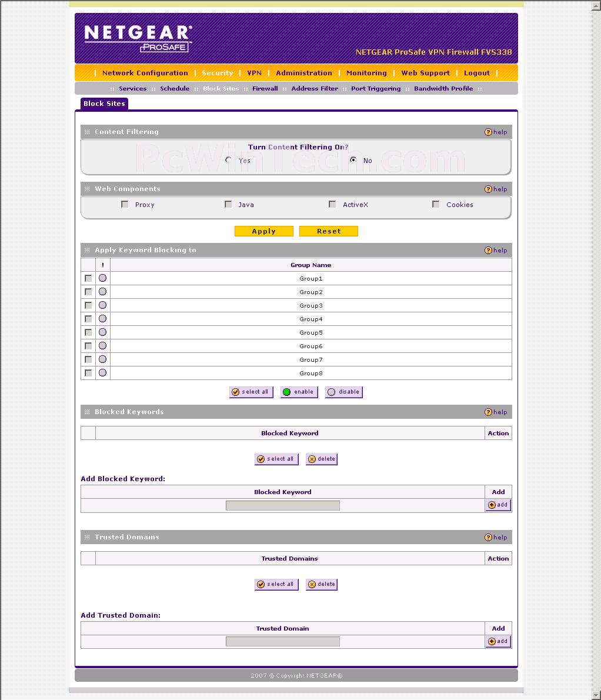The height and width of the screenshot is (700, 601).
Task: Check the Proxy web component box
Action: [125, 204]
